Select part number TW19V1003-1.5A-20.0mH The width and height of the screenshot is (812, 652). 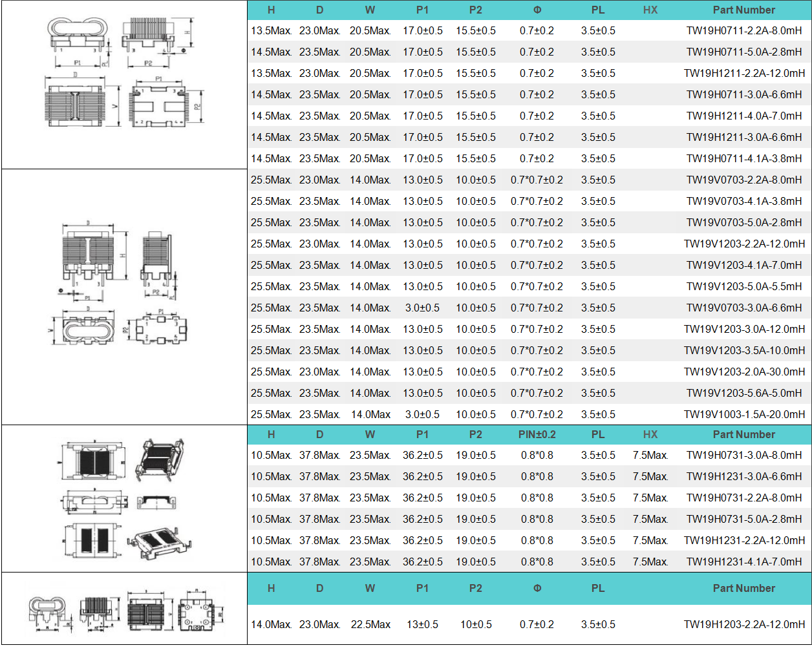[x=743, y=414]
